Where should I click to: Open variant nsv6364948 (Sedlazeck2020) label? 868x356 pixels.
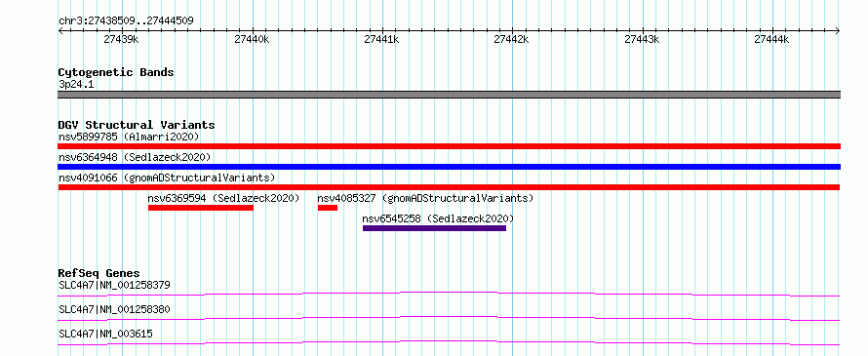pos(135,157)
